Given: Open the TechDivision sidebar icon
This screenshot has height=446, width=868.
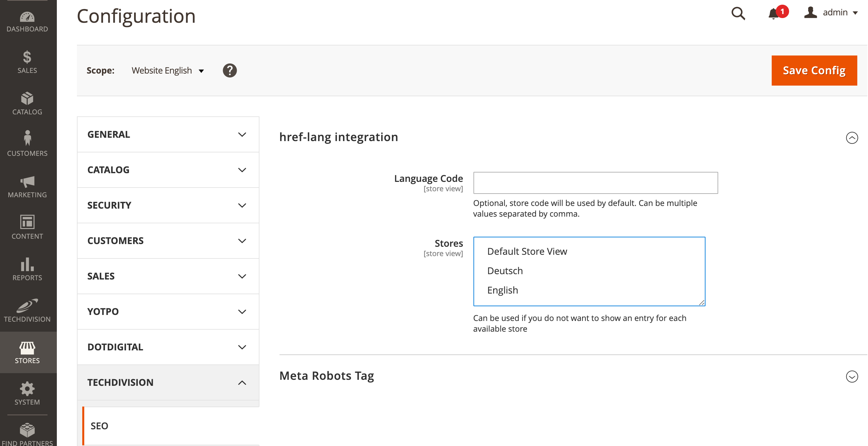Looking at the screenshot, I should pos(27,306).
